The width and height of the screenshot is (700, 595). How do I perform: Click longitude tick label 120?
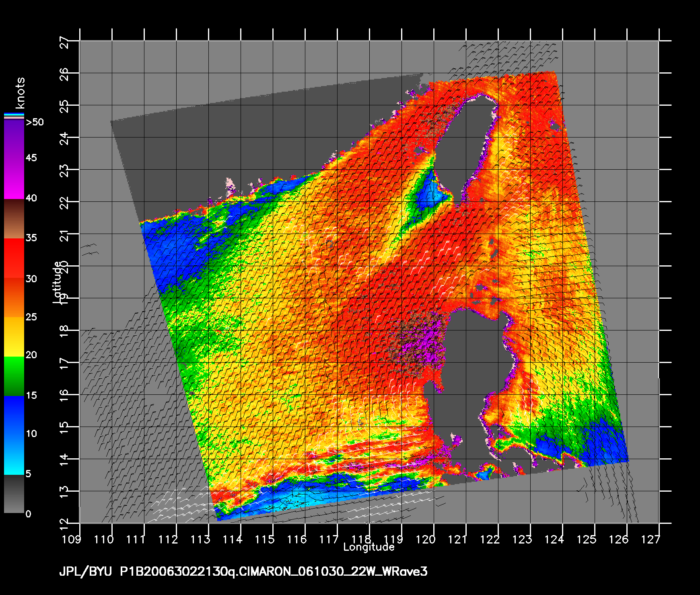click(426, 539)
